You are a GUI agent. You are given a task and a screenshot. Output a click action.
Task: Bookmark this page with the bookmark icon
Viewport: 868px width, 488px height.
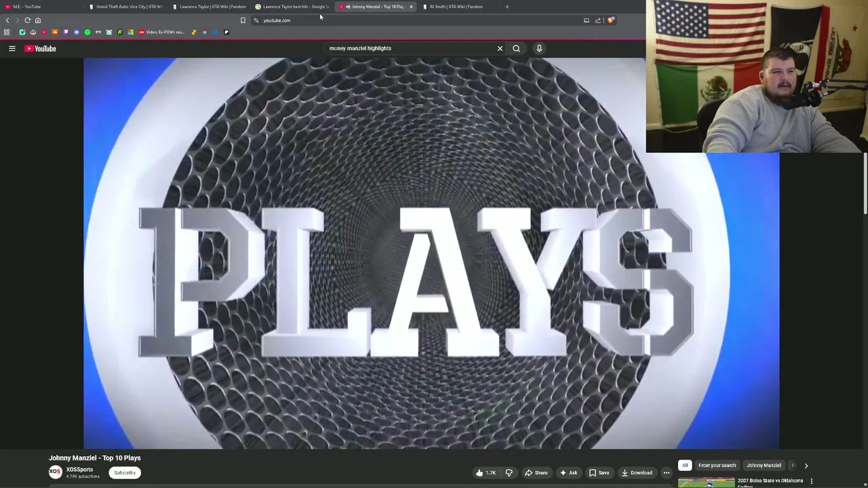pos(243,20)
